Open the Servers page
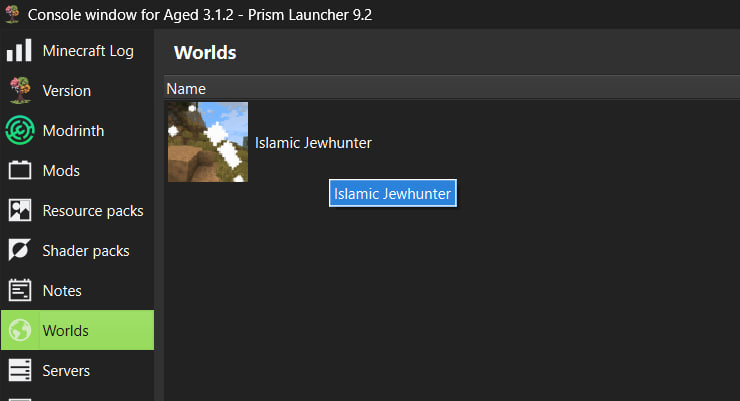740x401 pixels. [x=77, y=370]
